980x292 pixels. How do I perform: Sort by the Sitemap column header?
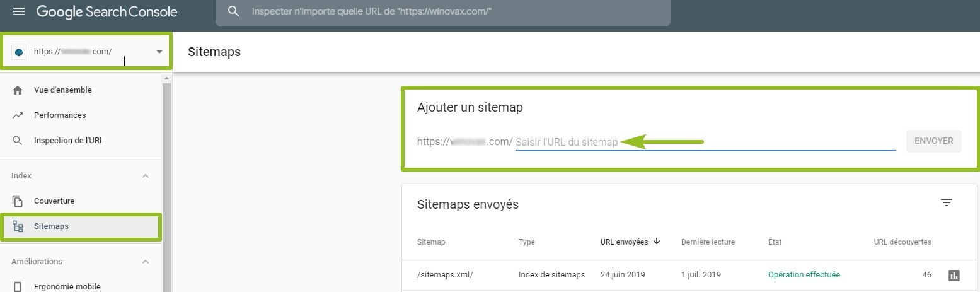(x=431, y=242)
